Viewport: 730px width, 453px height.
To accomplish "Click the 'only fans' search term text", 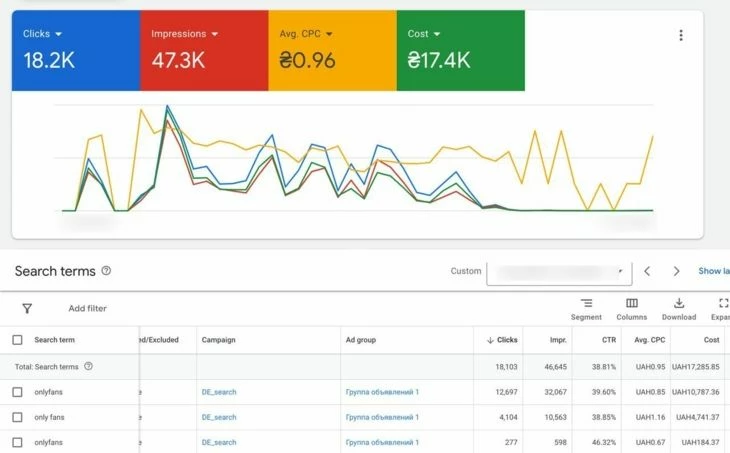I will (x=49, y=417).
